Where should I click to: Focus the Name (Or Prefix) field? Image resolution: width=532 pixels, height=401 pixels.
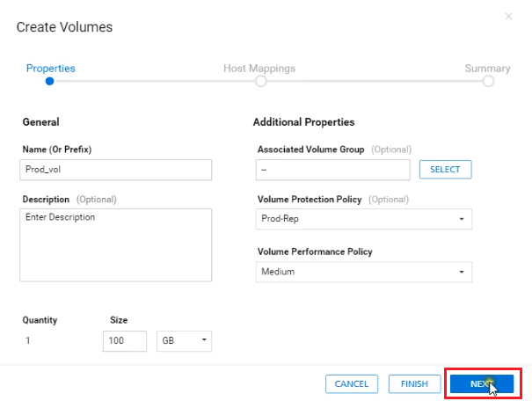[x=115, y=170]
